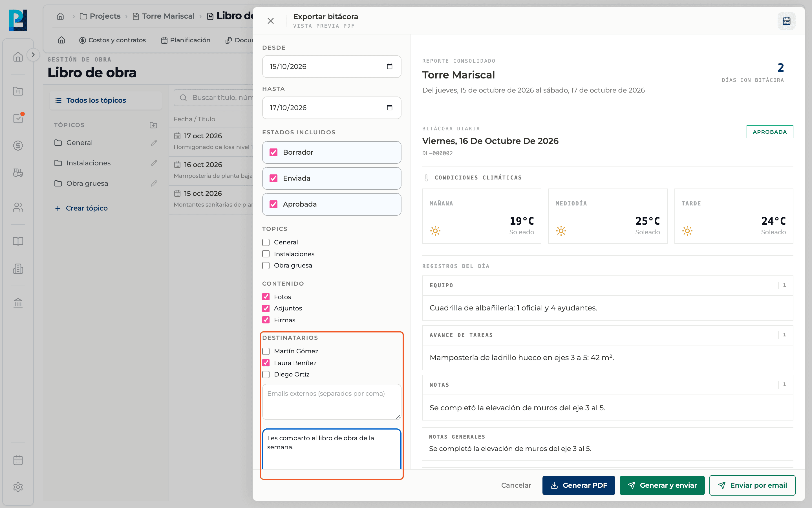Click Enviar por email button

(752, 485)
